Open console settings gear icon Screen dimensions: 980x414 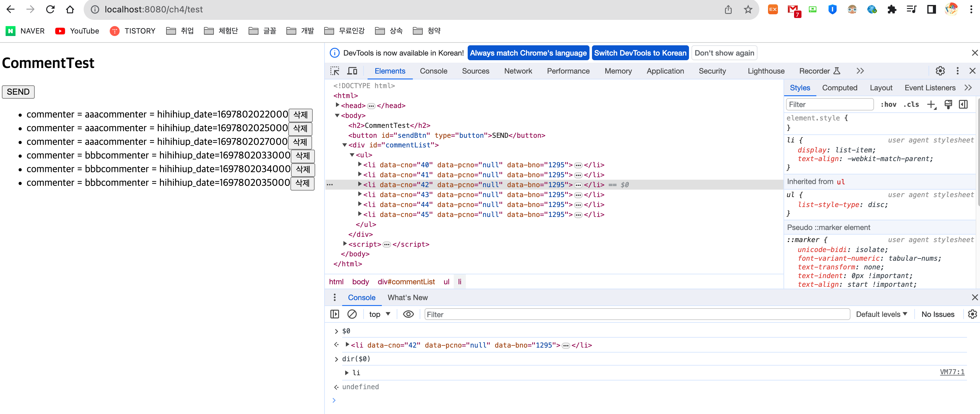tap(972, 314)
